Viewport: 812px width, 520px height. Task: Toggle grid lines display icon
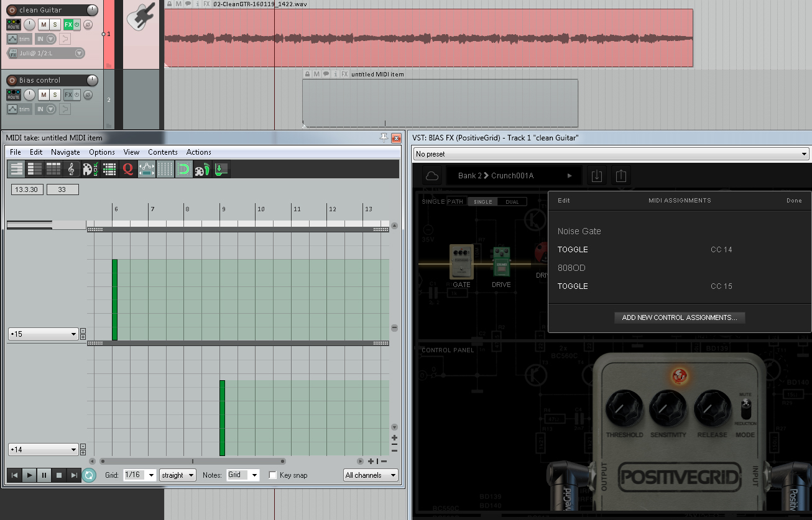point(165,169)
